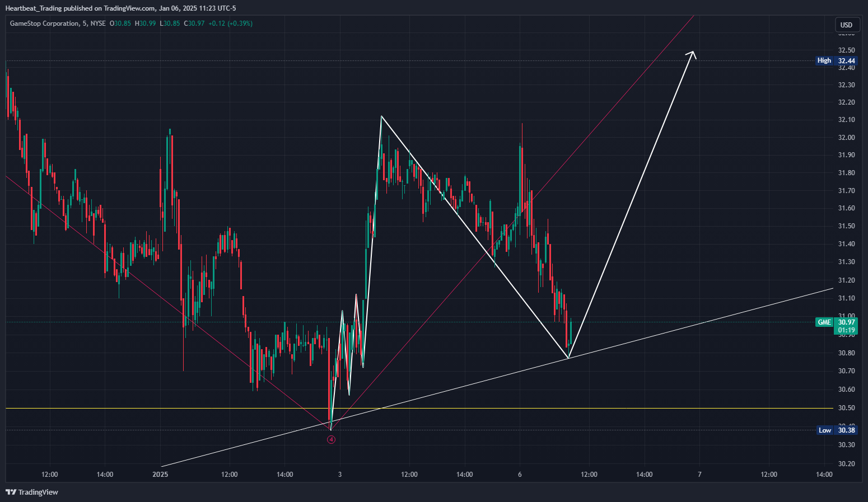The height and width of the screenshot is (502, 868).
Task: Click the 30.70 price scale label
Action: click(846, 371)
